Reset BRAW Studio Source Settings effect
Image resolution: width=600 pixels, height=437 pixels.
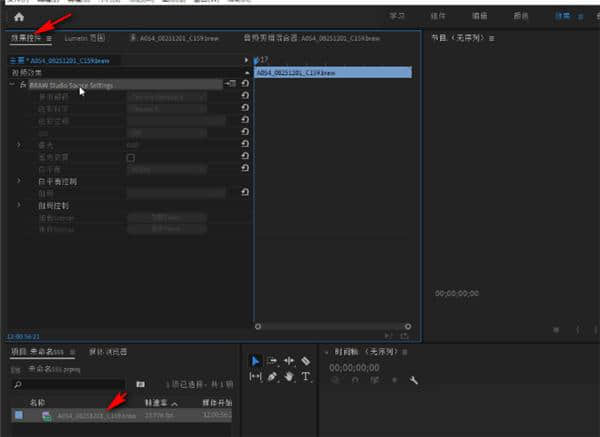(x=245, y=85)
